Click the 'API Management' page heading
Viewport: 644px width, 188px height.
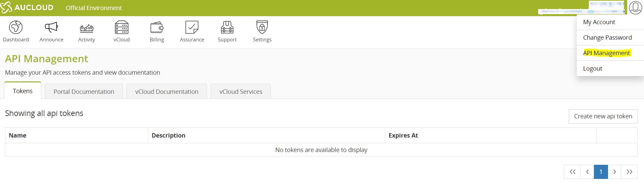click(x=46, y=59)
